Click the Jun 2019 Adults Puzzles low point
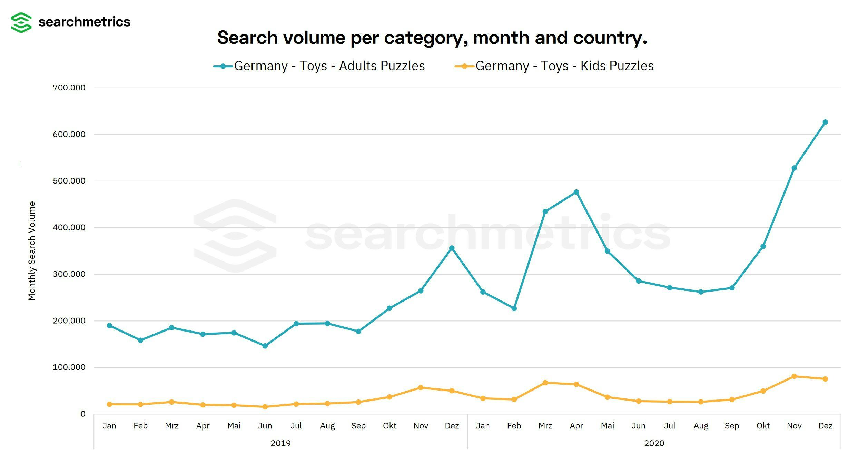The width and height of the screenshot is (868, 464). (x=265, y=346)
